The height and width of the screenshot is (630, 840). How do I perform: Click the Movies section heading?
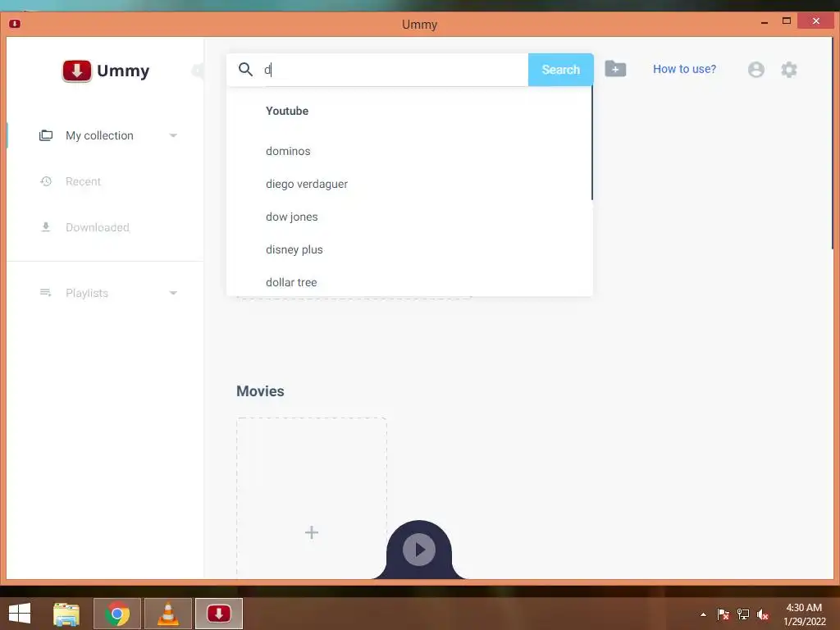click(260, 391)
